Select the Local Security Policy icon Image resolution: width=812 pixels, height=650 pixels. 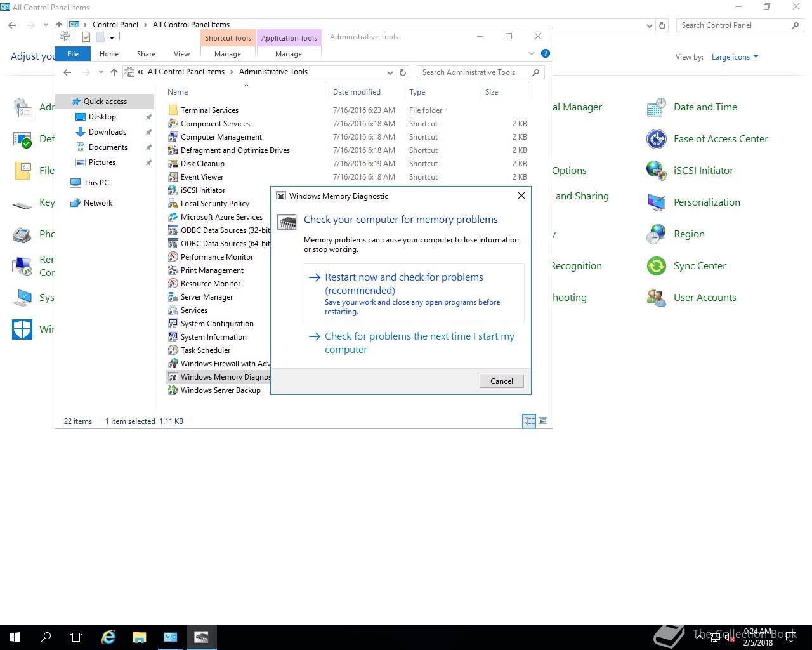173,204
